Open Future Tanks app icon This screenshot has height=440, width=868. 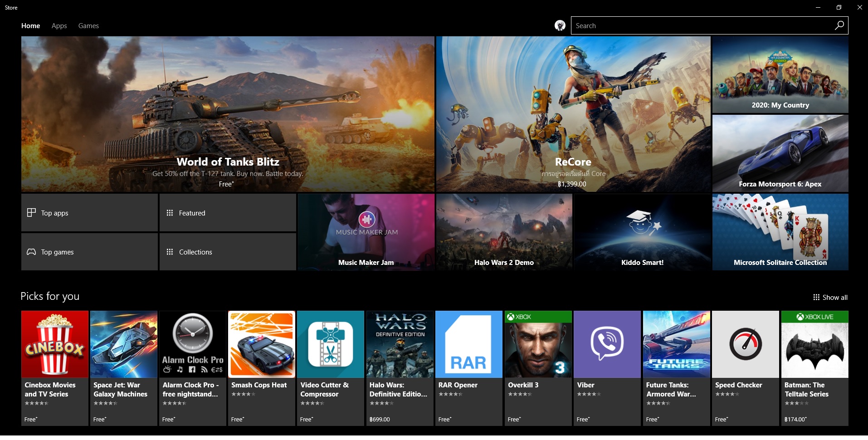(x=677, y=344)
